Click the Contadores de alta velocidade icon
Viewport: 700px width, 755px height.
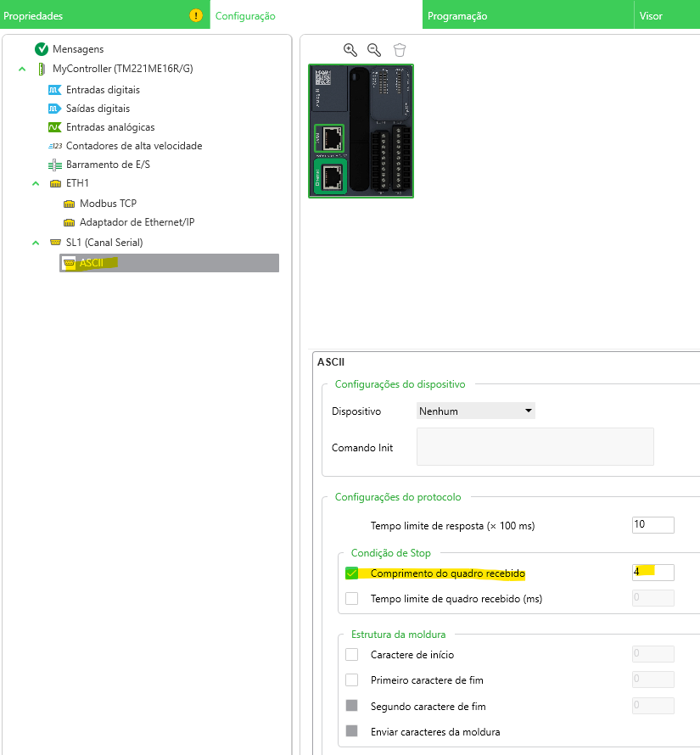pos(55,146)
